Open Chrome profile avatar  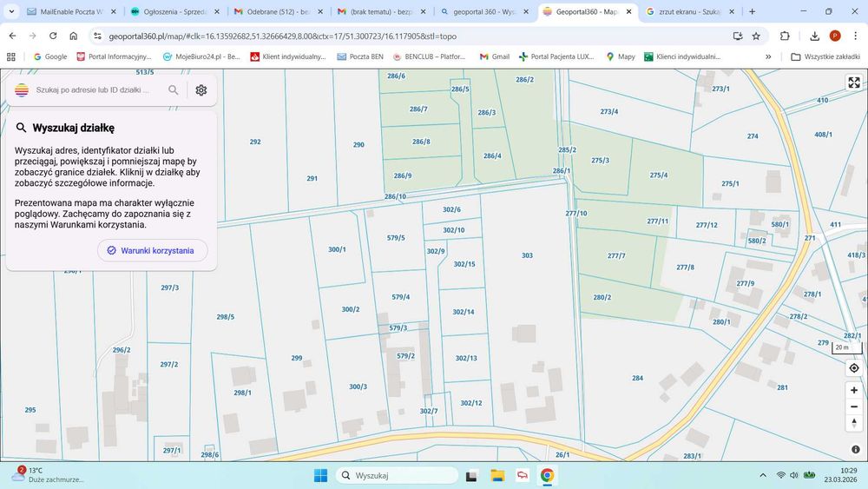coord(835,36)
